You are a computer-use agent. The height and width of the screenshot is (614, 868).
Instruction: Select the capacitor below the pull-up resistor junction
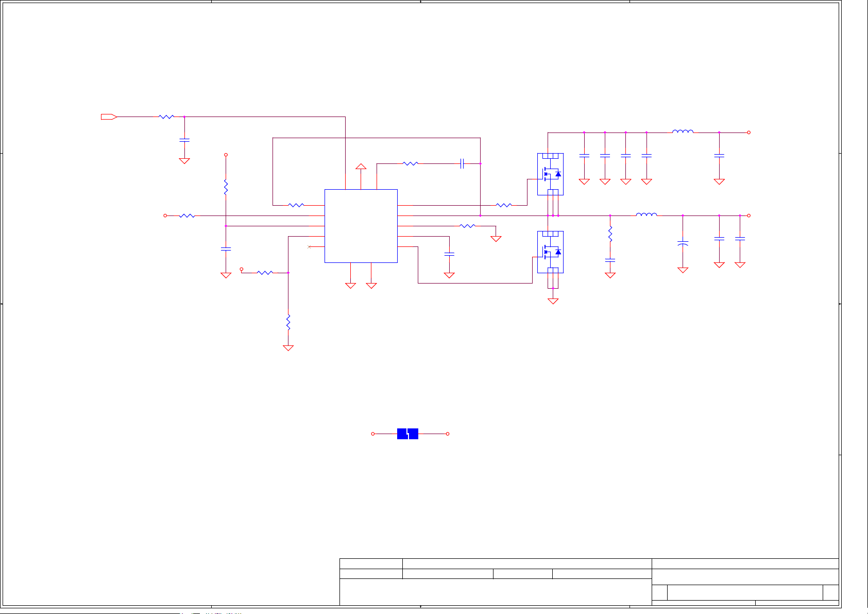click(x=226, y=249)
